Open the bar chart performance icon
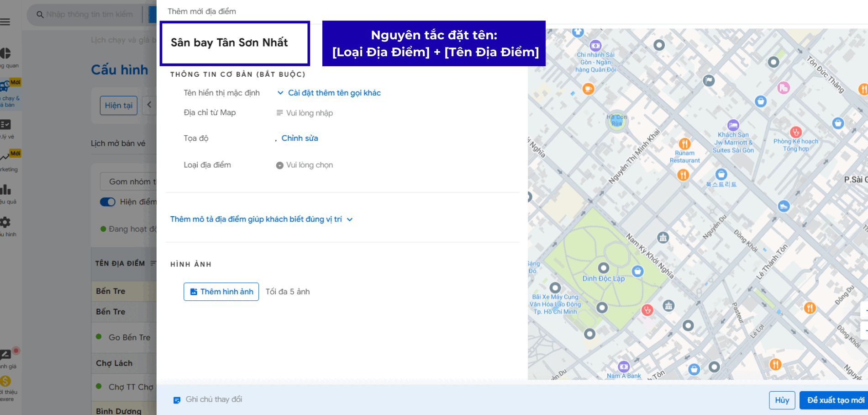868x415 pixels. tap(5, 189)
